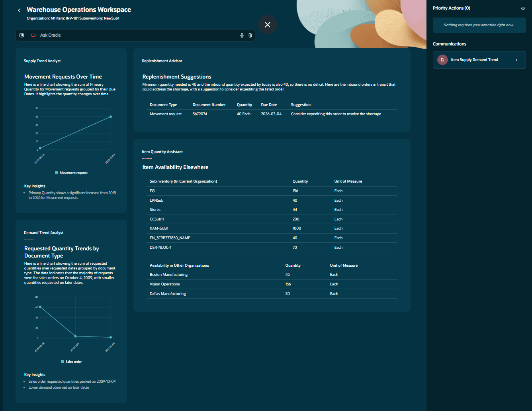Click the Item Quantity Assistant card title
This screenshot has height=411, width=532.
(162, 152)
